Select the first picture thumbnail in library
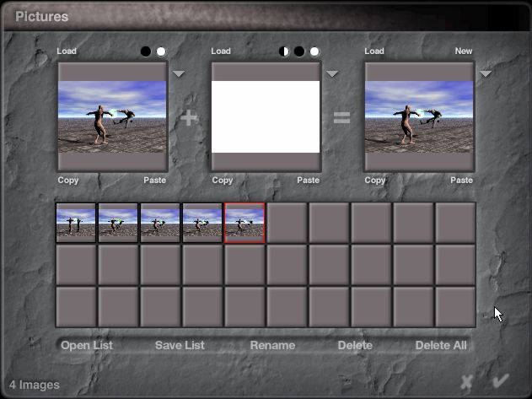The image size is (532, 399). [x=76, y=223]
